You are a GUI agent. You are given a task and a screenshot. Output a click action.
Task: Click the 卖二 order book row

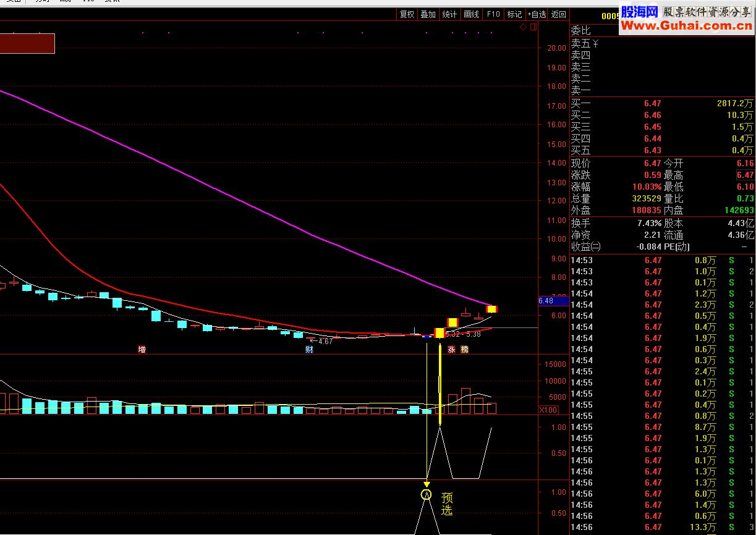pyautogui.click(x=663, y=78)
